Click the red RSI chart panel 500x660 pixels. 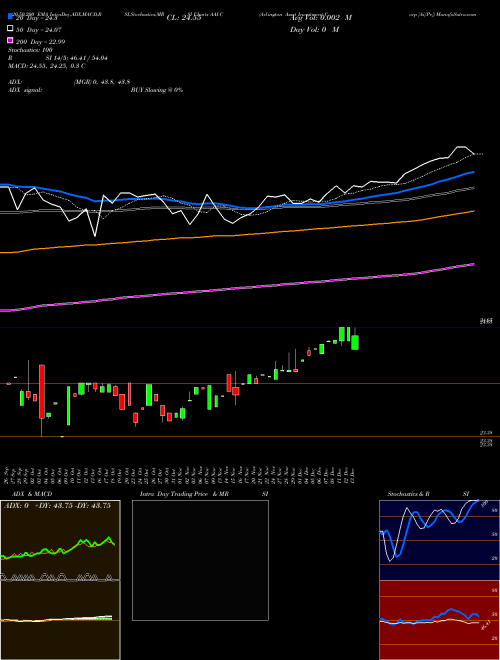[439, 620]
